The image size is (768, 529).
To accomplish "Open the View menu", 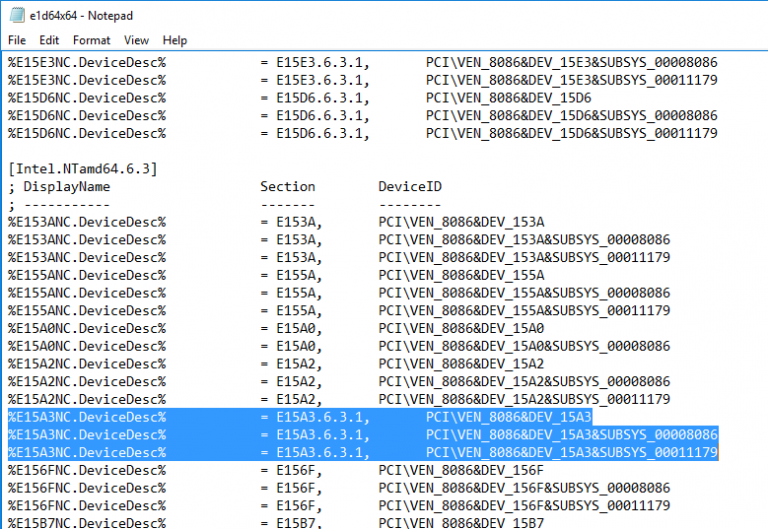I will (136, 40).
